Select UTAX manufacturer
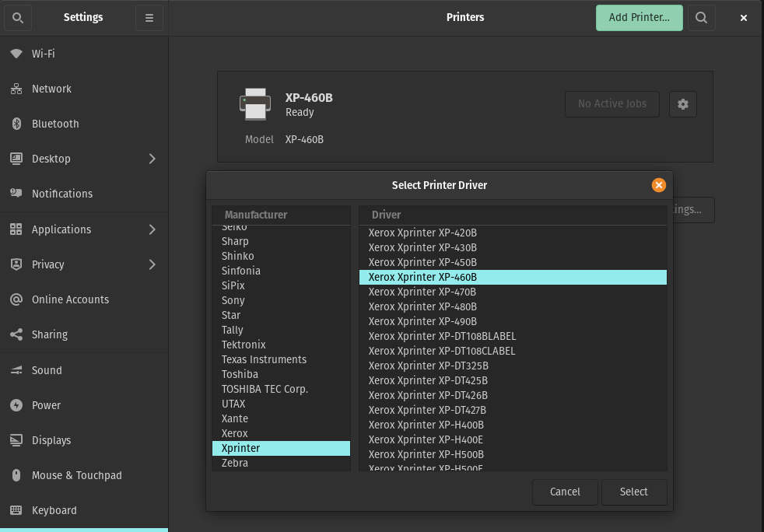 [x=281, y=404]
